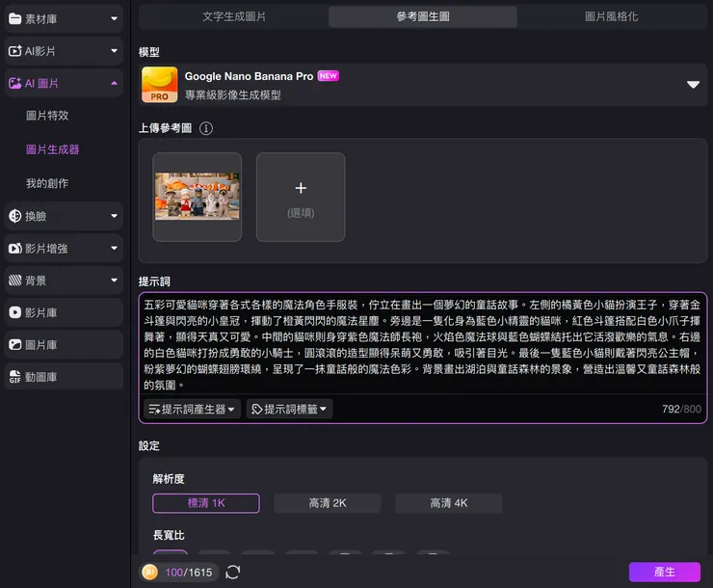
Task: Click the Nano Banana Pro model icon
Action: (159, 85)
